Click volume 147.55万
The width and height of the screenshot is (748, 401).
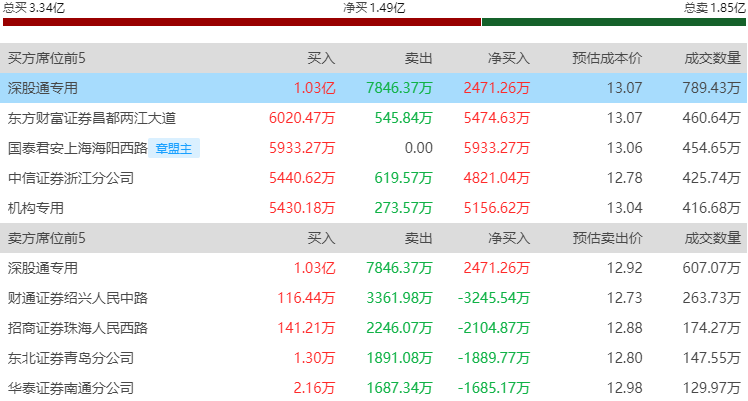click(x=711, y=358)
